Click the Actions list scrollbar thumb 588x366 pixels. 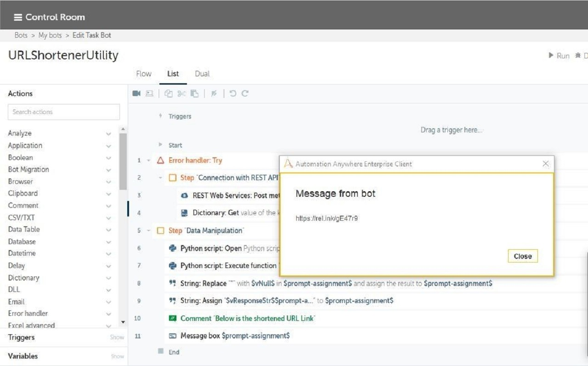[123, 161]
